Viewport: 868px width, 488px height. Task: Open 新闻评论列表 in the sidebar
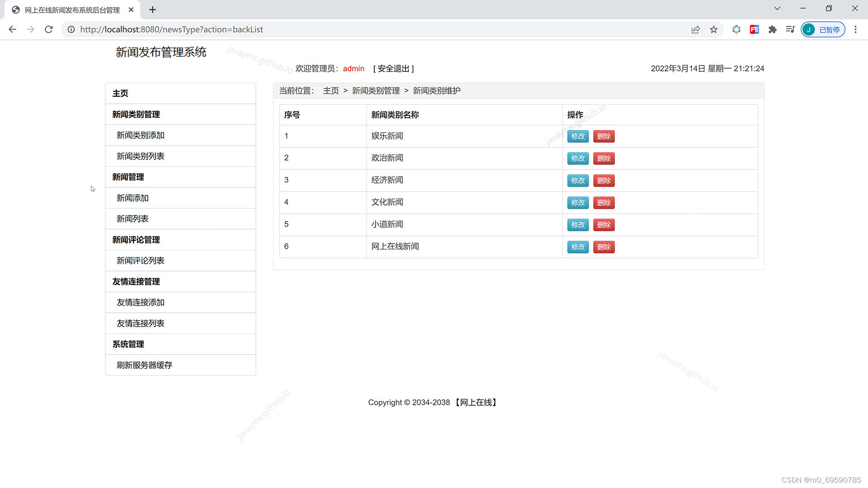pyautogui.click(x=180, y=261)
